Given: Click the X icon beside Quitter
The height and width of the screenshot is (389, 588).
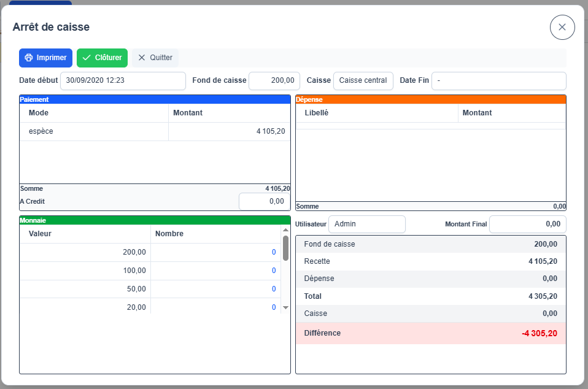Looking at the screenshot, I should (x=142, y=58).
